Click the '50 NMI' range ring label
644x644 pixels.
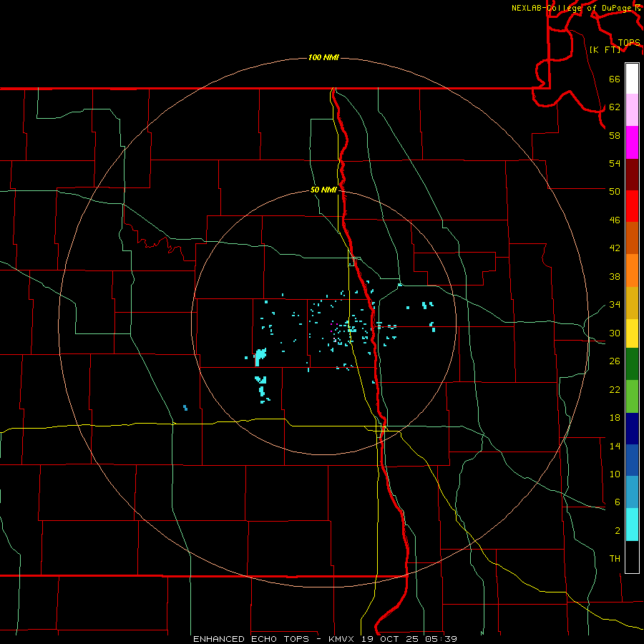pos(323,190)
